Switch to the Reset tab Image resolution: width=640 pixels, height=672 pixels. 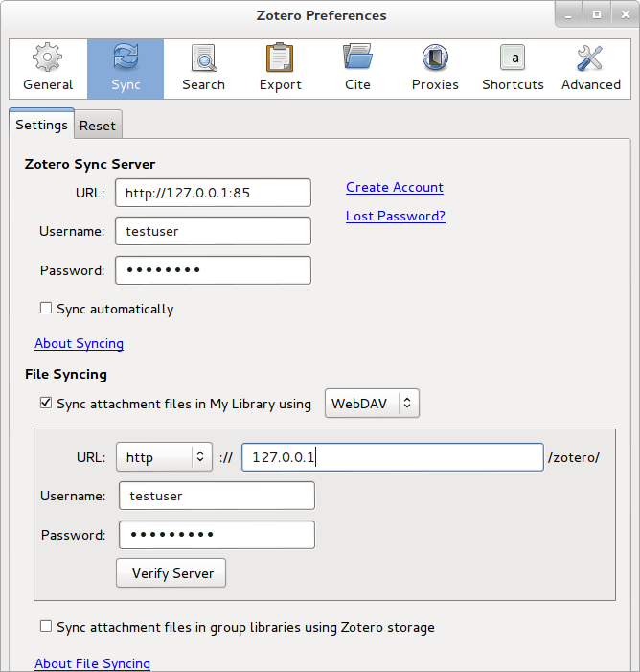[98, 126]
